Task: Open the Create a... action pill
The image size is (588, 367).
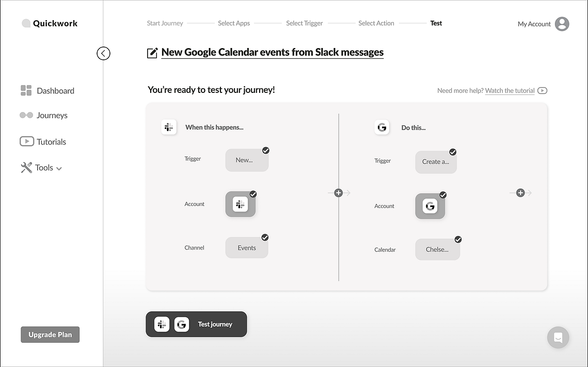Action: coord(436,162)
